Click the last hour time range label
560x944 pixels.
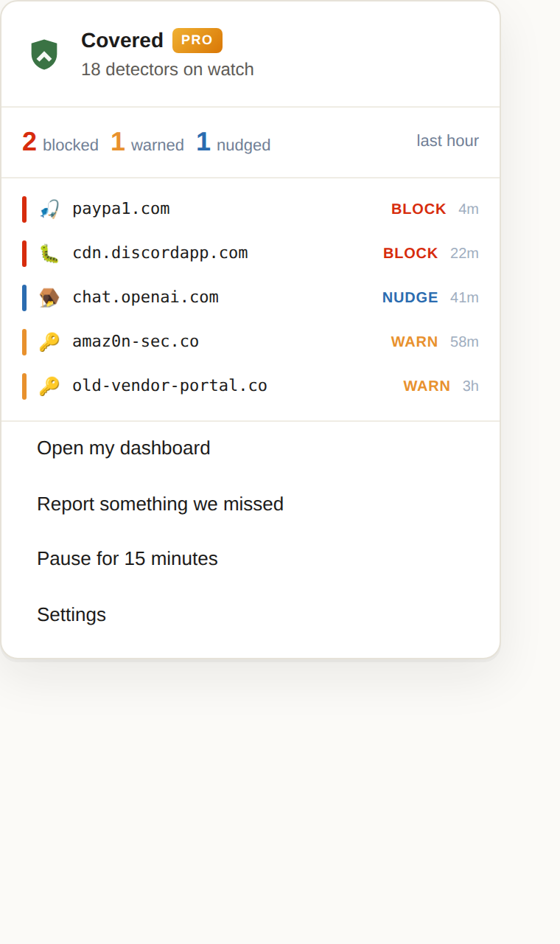coord(448,141)
